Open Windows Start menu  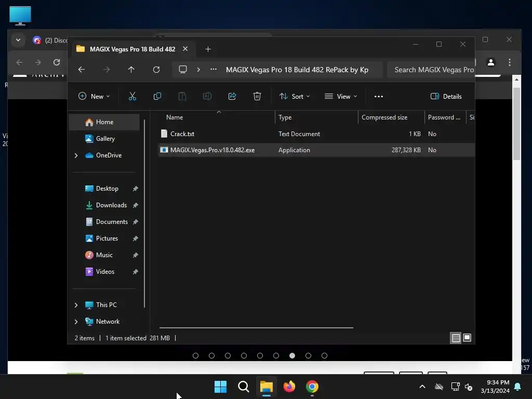tap(220, 387)
